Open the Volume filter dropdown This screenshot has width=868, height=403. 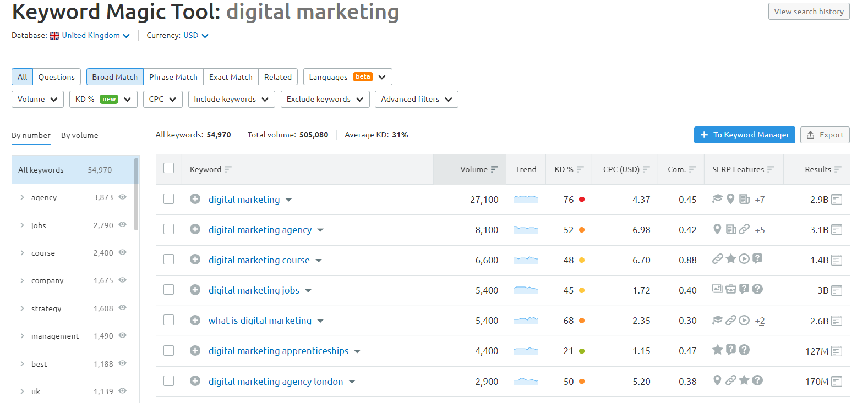[x=37, y=100]
